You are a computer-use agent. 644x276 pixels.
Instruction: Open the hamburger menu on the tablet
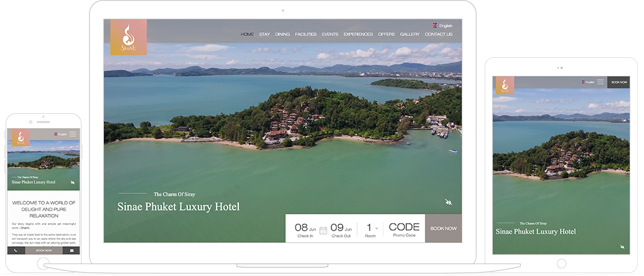[600, 82]
